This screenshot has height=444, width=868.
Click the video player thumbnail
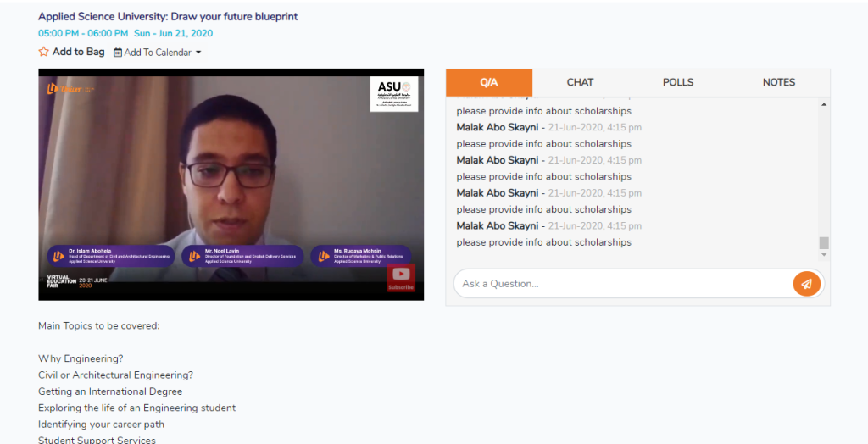tap(231, 185)
